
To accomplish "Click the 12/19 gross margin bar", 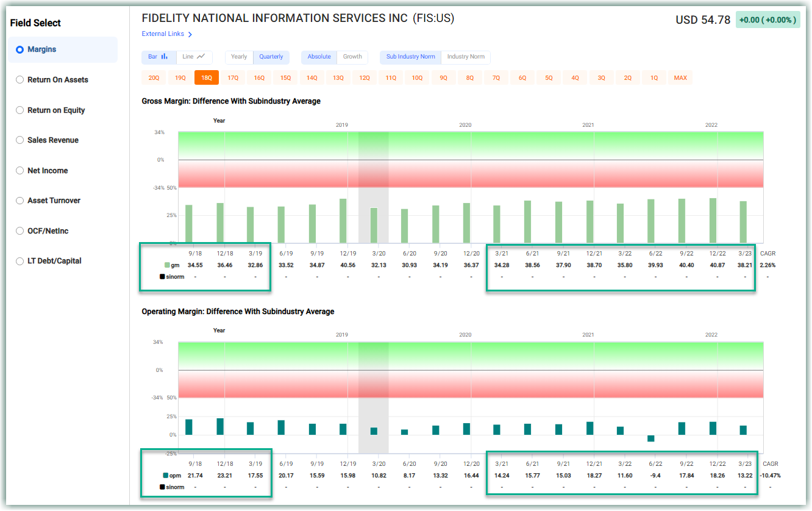I will click(x=343, y=221).
